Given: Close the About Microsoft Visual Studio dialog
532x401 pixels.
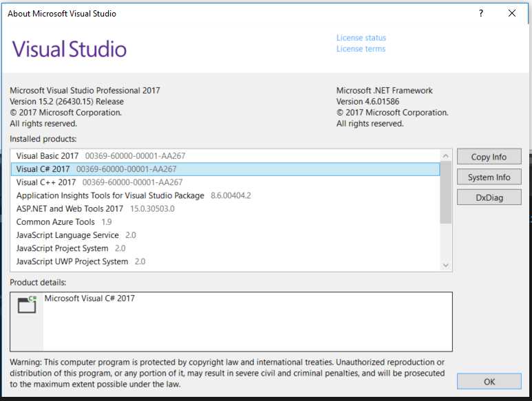Looking at the screenshot, I should [x=512, y=13].
